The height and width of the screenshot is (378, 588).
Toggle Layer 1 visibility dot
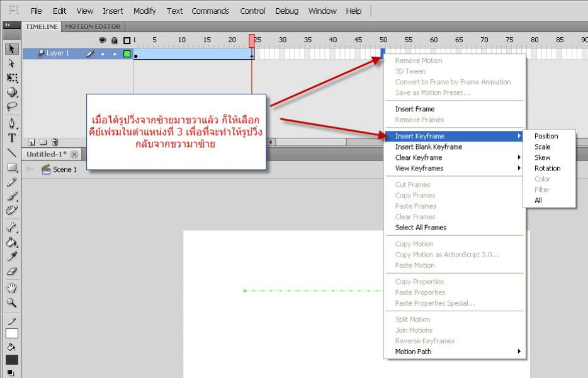[103, 54]
